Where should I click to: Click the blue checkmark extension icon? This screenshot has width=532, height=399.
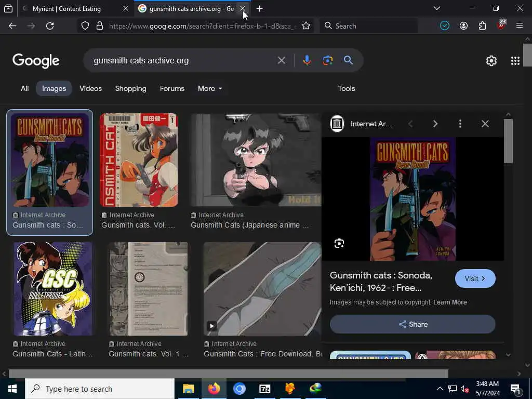[445, 26]
